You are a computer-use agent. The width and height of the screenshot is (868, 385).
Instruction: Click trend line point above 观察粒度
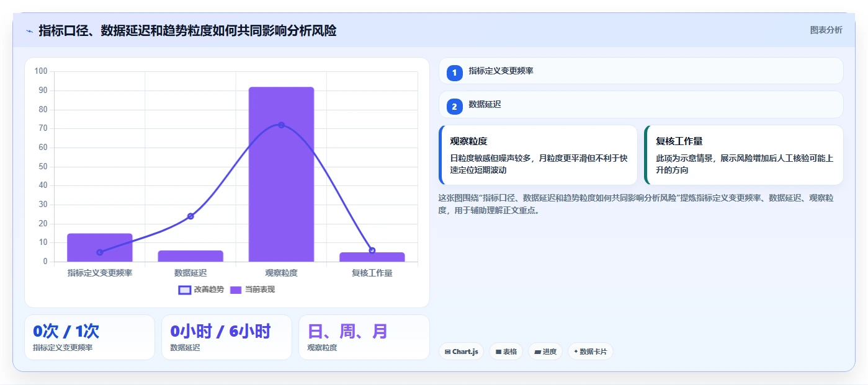(281, 125)
